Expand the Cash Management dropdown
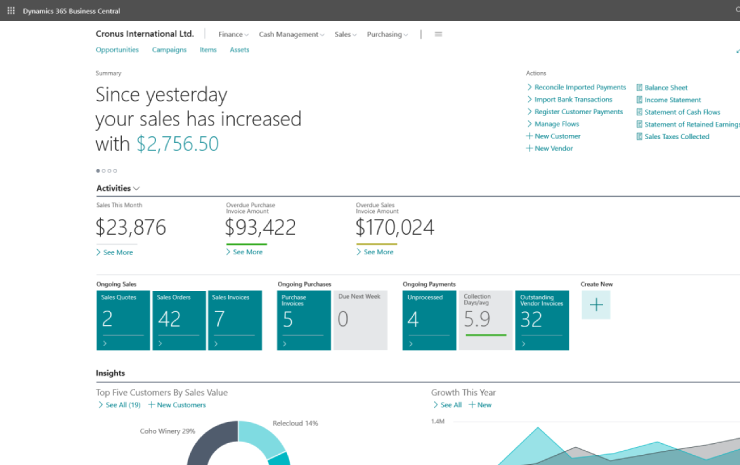The width and height of the screenshot is (740, 465). (291, 34)
